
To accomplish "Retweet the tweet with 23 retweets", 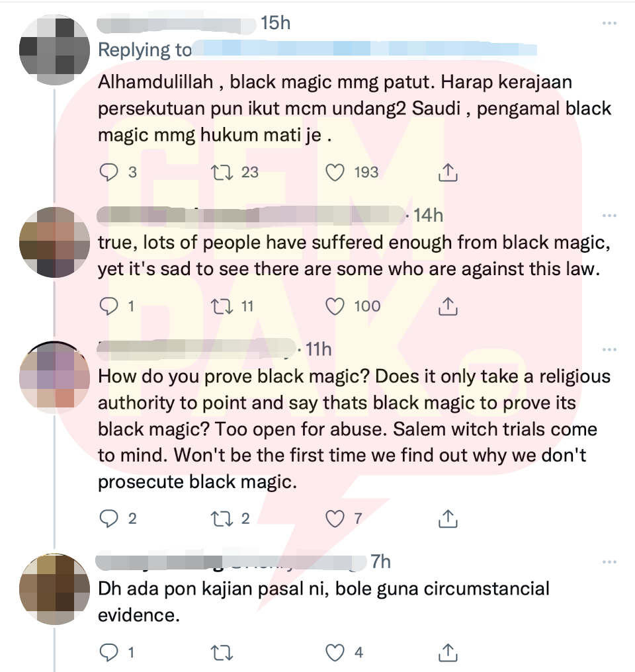I will tap(222, 173).
